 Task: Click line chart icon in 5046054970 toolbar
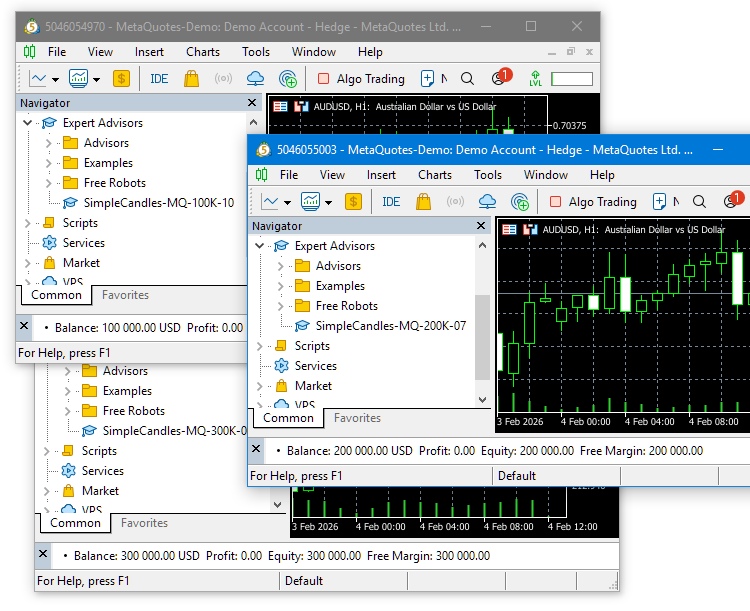pyautogui.click(x=38, y=78)
